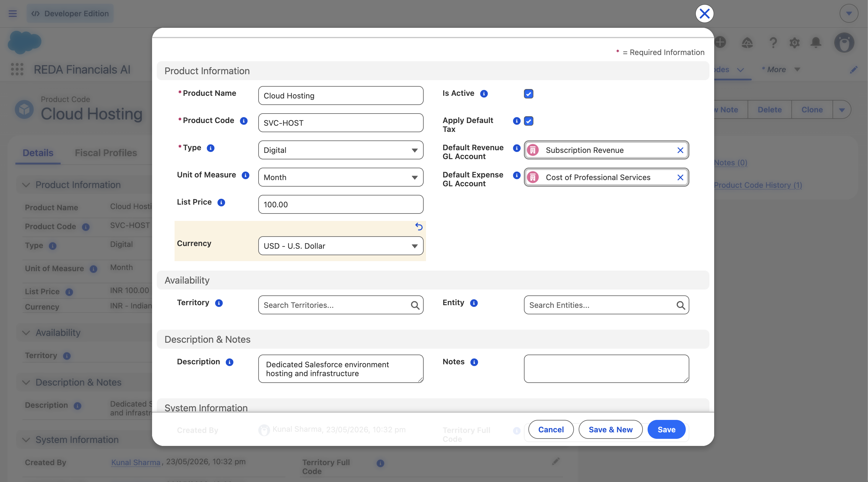868x482 pixels.
Task: Close the edit modal with X button
Action: click(704, 14)
